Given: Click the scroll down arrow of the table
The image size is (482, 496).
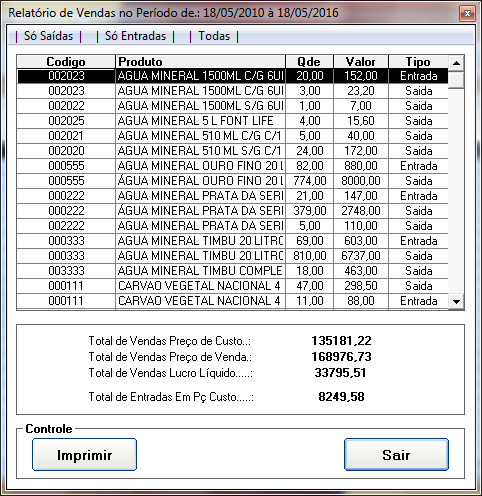Looking at the screenshot, I should coord(456,302).
